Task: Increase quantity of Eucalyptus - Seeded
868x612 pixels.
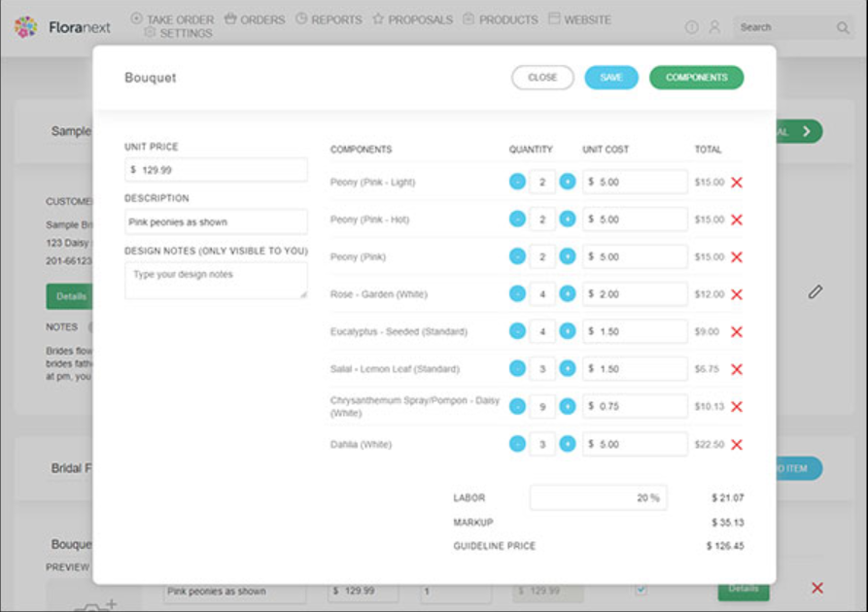Action: [568, 331]
